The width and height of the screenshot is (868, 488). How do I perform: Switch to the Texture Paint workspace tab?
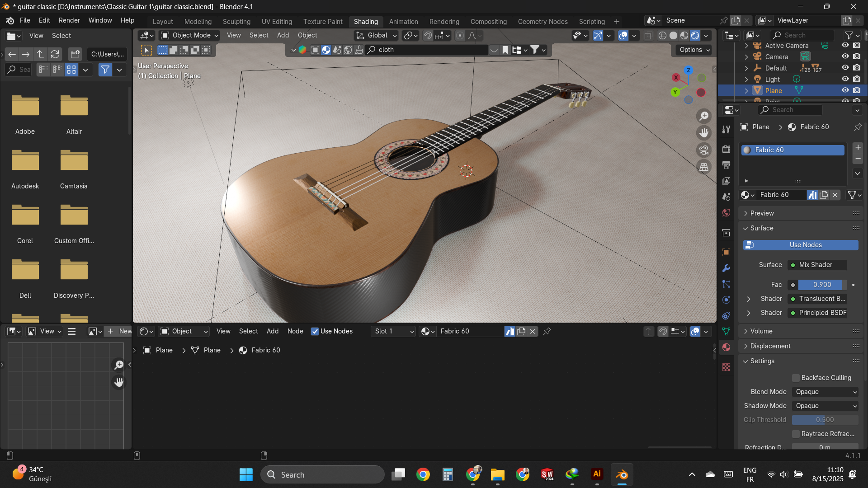[x=323, y=21]
